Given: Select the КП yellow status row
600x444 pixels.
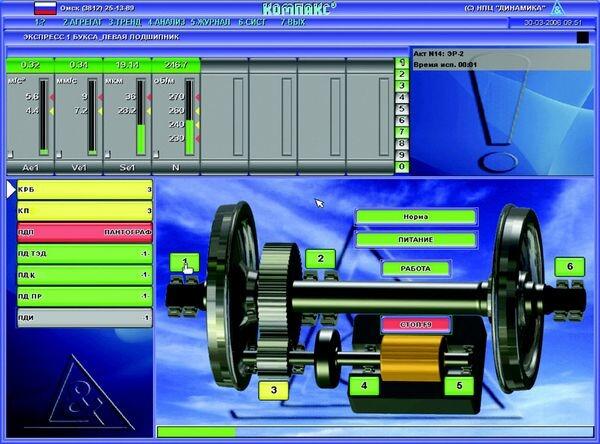Looking at the screenshot, I should [x=85, y=211].
